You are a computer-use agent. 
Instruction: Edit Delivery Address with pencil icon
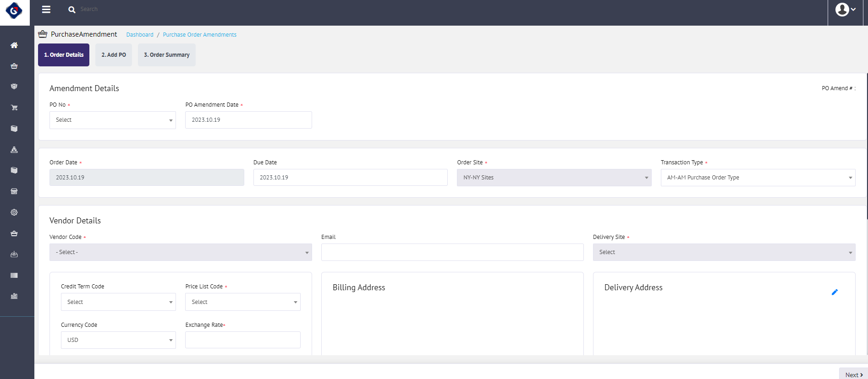point(834,292)
